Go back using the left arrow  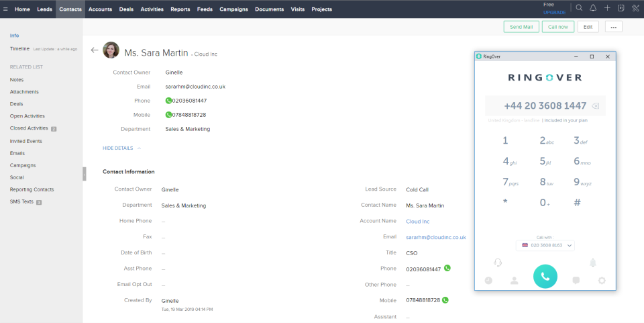[x=95, y=50]
